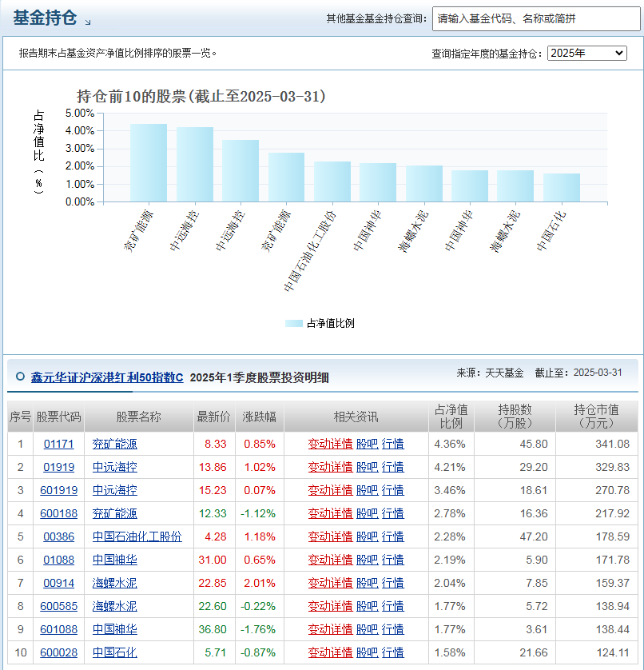The height and width of the screenshot is (670, 644).
Task: Click the 中国石油化工股份 chart bar
Action: pos(332,181)
